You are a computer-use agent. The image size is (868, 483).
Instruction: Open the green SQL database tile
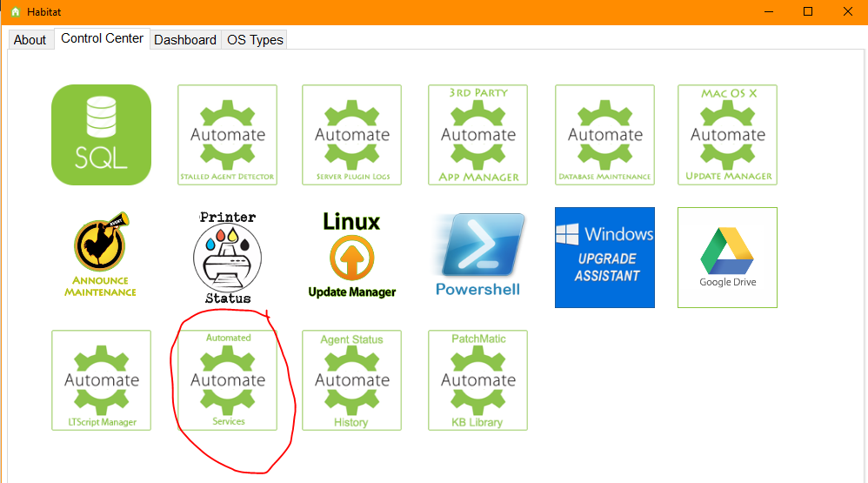point(101,135)
